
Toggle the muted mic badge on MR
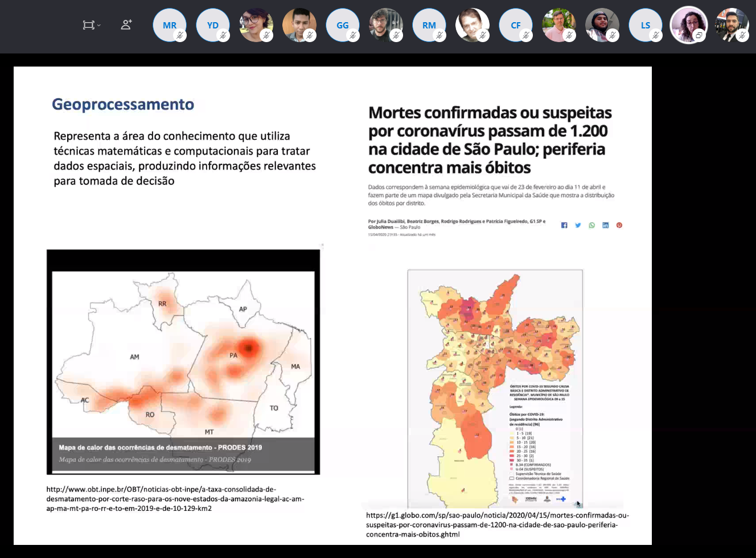[x=180, y=35]
